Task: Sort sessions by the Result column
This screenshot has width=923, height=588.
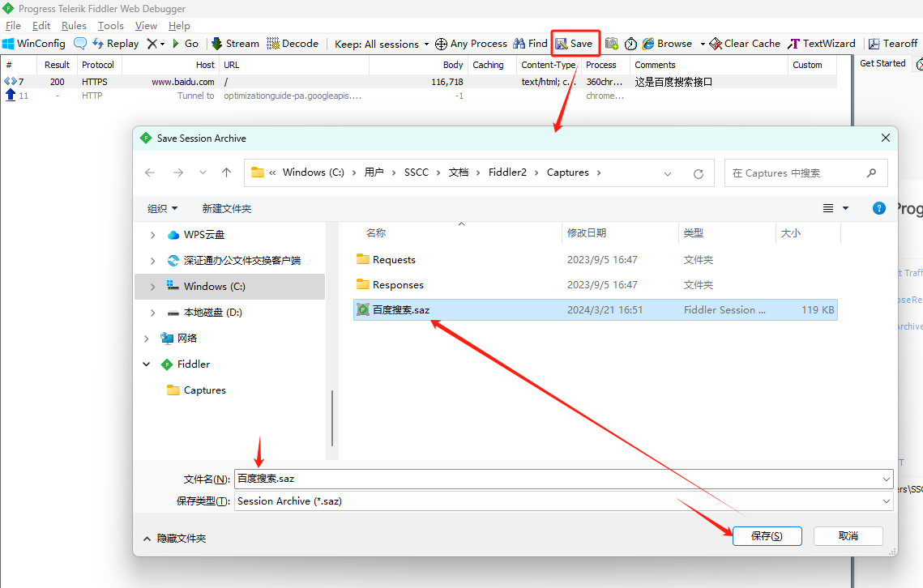Action: click(57, 65)
